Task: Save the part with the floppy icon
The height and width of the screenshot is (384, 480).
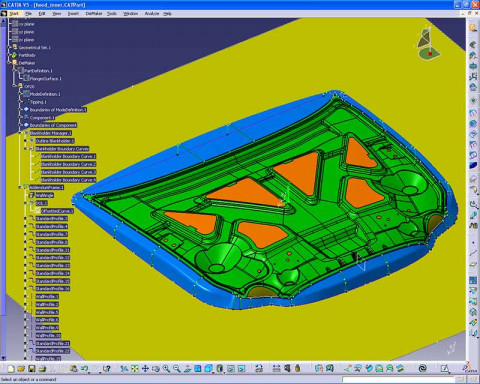Action: pos(32,368)
